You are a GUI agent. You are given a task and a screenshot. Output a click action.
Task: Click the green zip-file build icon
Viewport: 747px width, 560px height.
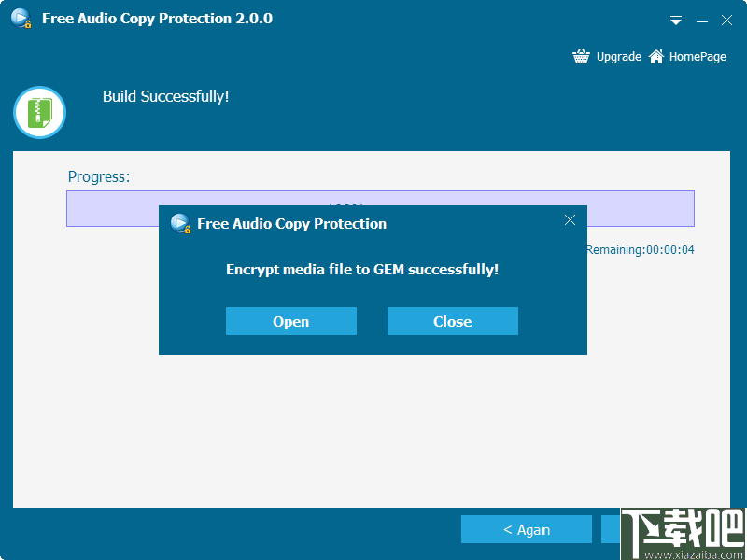(39, 112)
